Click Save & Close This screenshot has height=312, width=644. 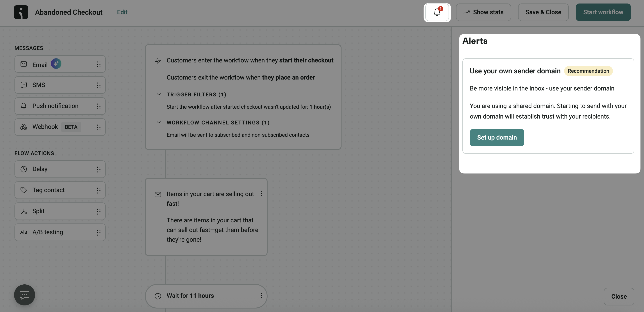tap(543, 12)
